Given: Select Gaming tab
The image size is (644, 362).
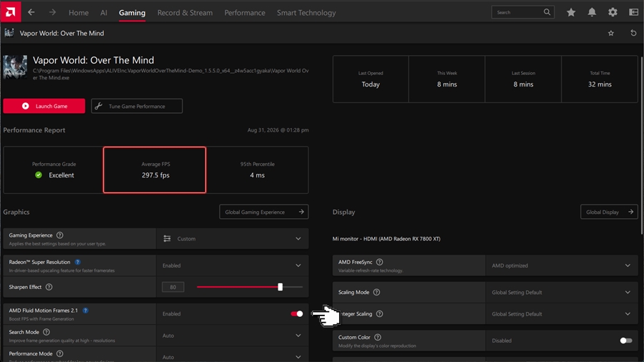Looking at the screenshot, I should [132, 13].
